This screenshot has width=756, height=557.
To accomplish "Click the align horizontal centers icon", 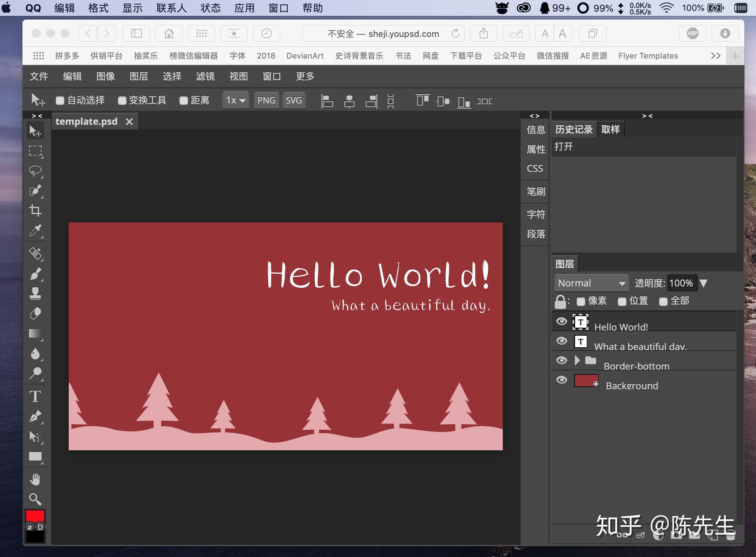I will click(x=349, y=101).
